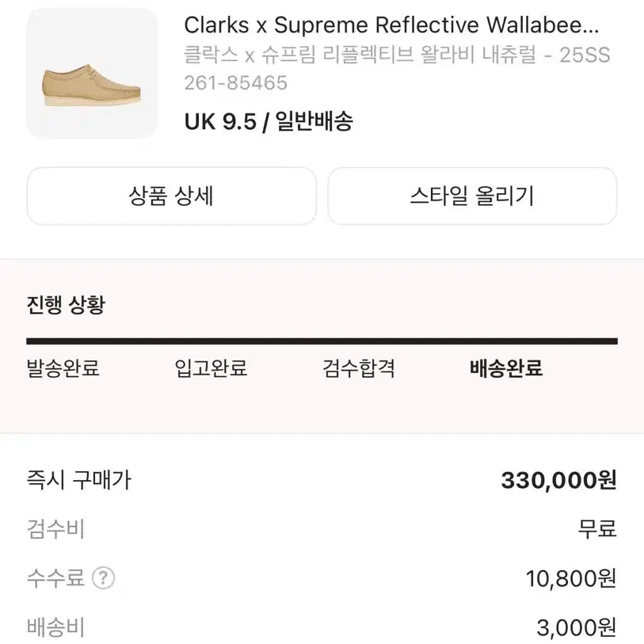Select the UK 9.5 size text
This screenshot has height=644, width=644.
(219, 121)
